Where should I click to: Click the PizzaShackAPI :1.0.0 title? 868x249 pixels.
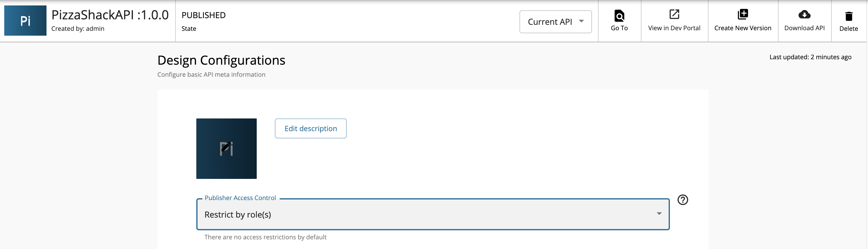(110, 15)
